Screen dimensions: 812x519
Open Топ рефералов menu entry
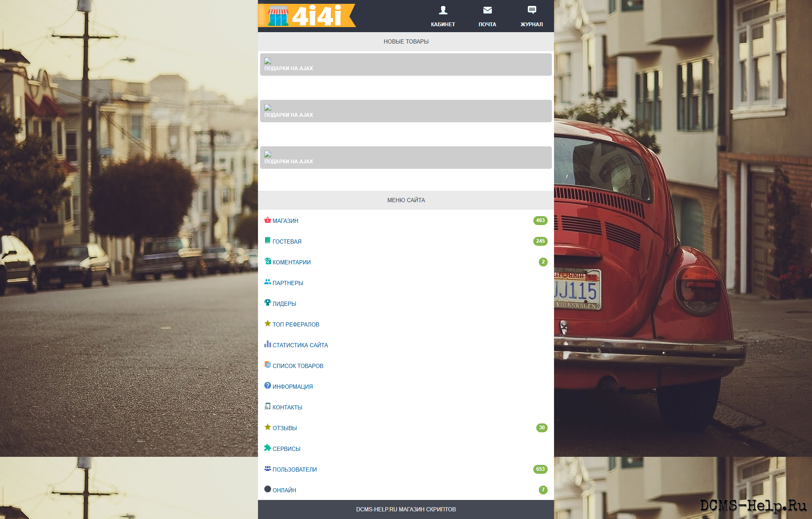click(x=296, y=324)
